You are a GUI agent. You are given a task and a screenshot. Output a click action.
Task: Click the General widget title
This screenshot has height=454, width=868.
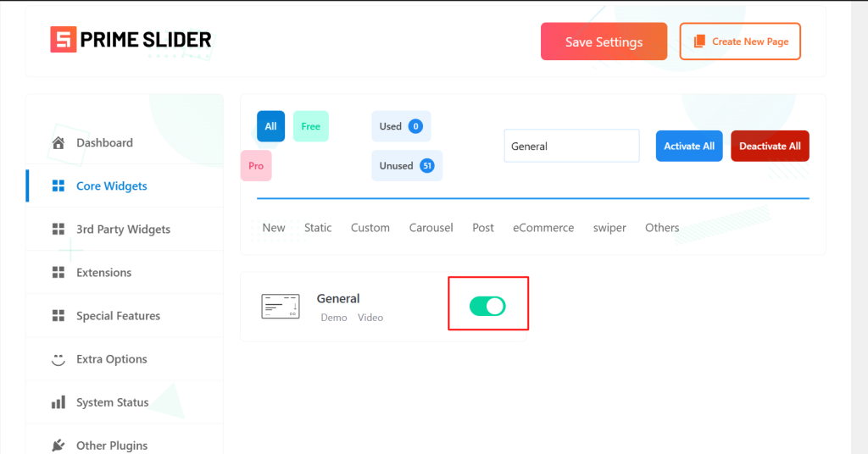(x=338, y=299)
